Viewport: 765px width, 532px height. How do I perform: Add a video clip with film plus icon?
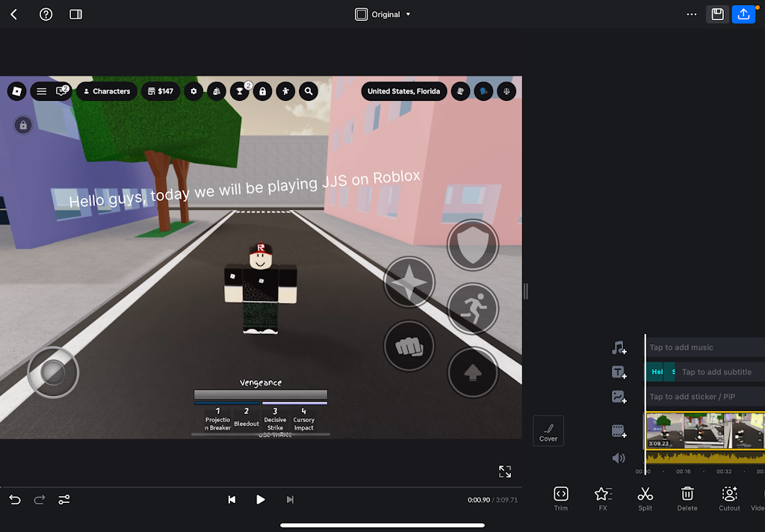619,431
